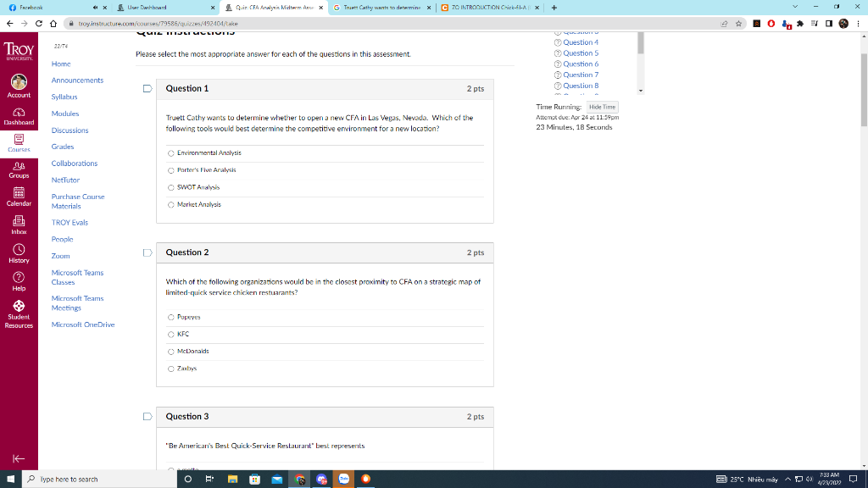Select SWOT Analysis answer

(x=171, y=187)
